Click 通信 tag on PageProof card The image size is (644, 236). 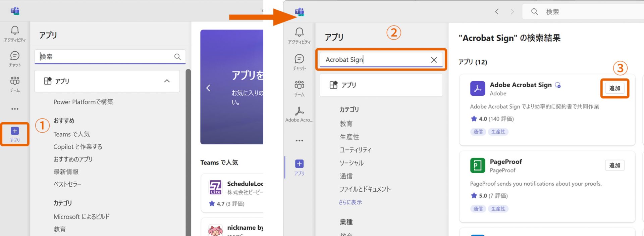point(478,209)
